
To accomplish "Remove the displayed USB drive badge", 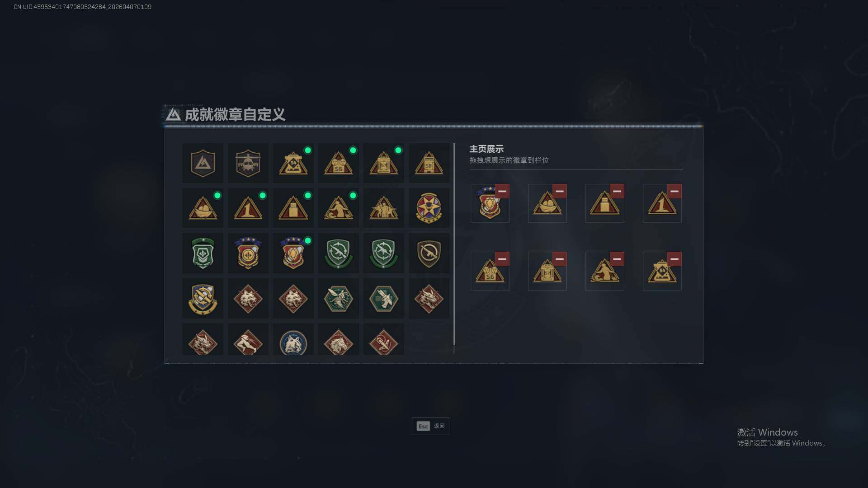I will [x=617, y=191].
